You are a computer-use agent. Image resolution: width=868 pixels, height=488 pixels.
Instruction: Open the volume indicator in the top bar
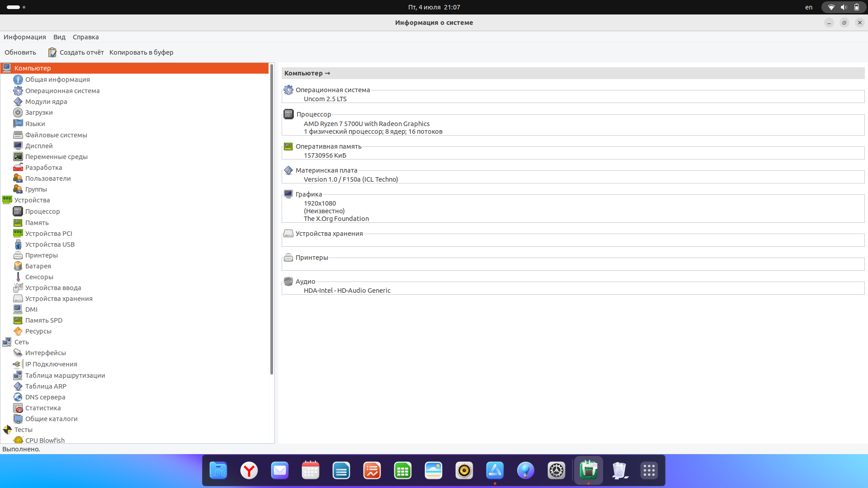point(844,7)
